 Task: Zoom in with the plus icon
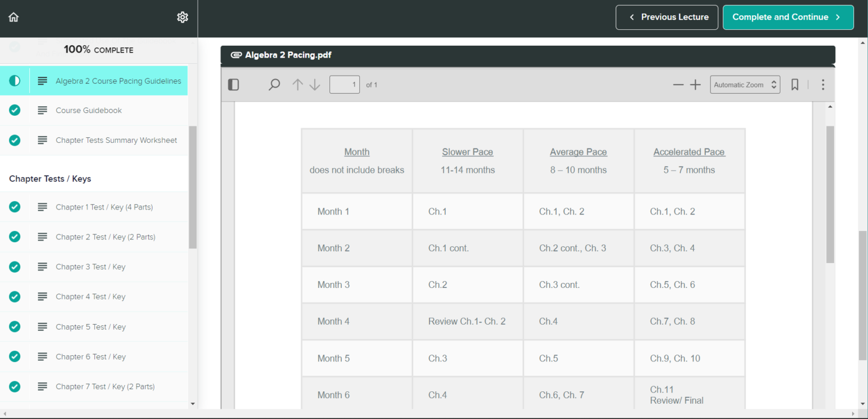[695, 85]
